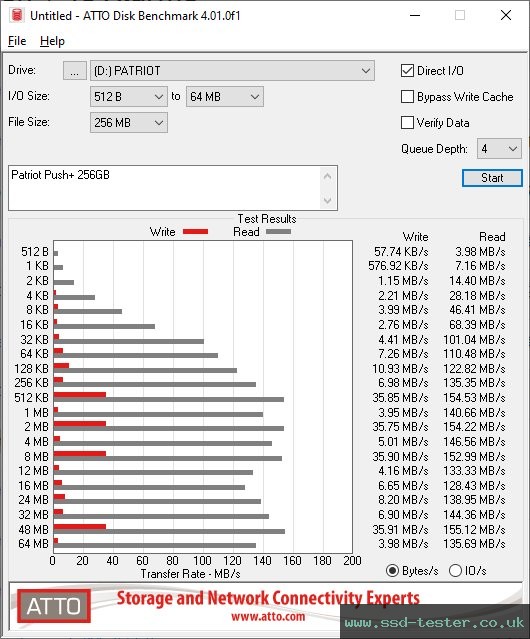Image resolution: width=530 pixels, height=639 pixels.
Task: Click the Test Results heading
Action: pyautogui.click(x=267, y=219)
